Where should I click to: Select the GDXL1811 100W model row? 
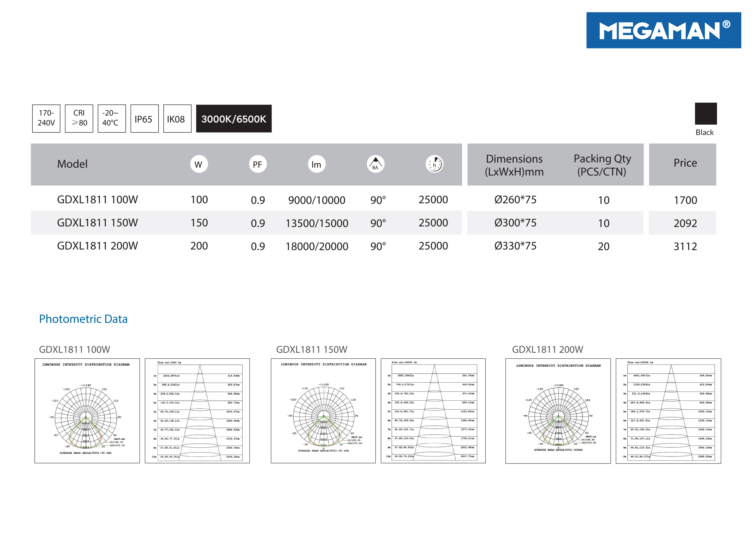point(98,200)
